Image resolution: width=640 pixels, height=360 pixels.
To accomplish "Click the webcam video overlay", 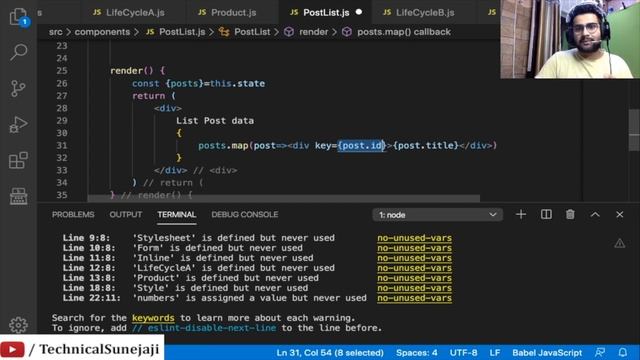I will [x=570, y=39].
